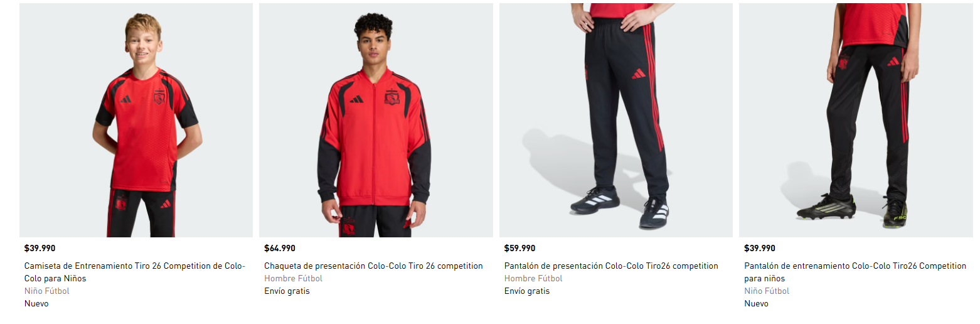This screenshot has height=324, width=980.
Task: Open the kids' red training jersey product image
Action: tap(136, 120)
